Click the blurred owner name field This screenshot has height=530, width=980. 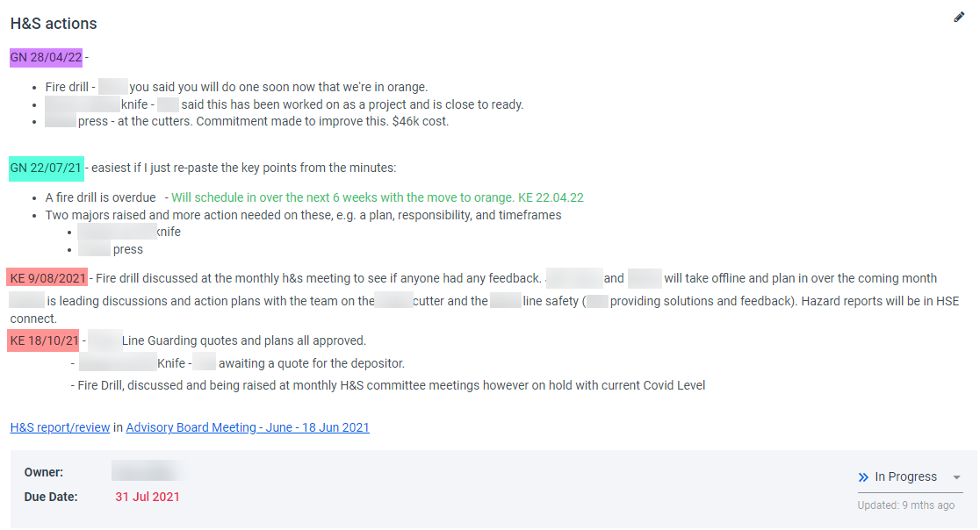pyautogui.click(x=147, y=472)
